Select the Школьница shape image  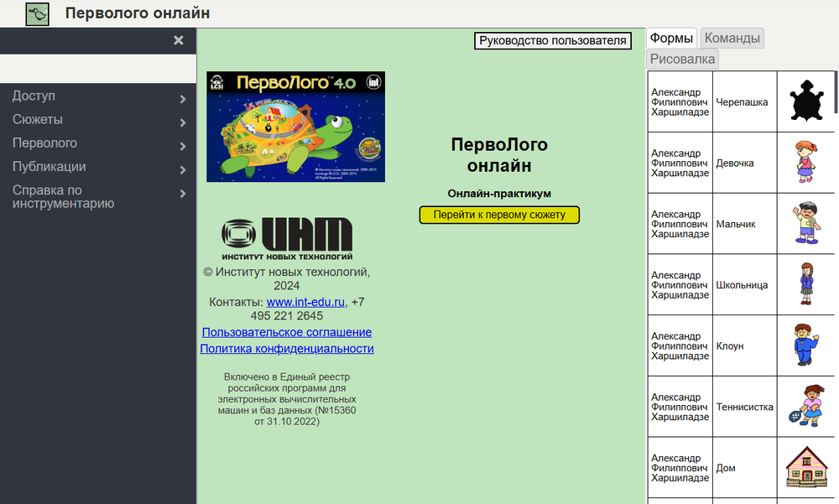806,284
